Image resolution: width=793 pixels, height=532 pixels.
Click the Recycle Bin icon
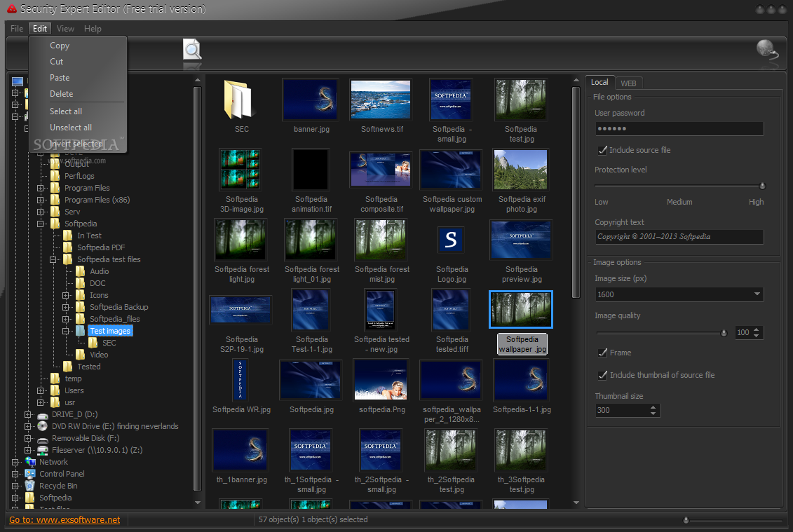click(30, 486)
